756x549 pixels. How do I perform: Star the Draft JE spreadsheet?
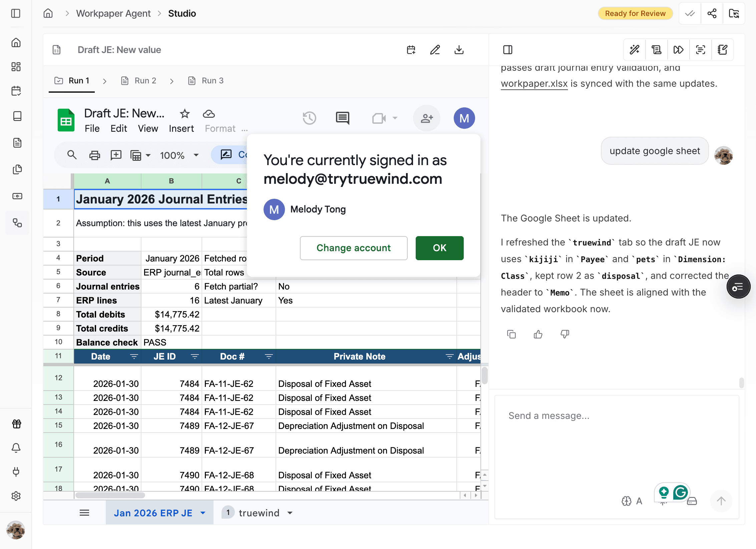click(184, 114)
